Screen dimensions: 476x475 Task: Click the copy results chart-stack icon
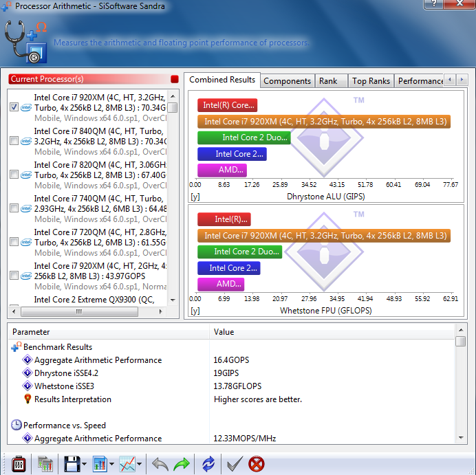[x=45, y=464]
